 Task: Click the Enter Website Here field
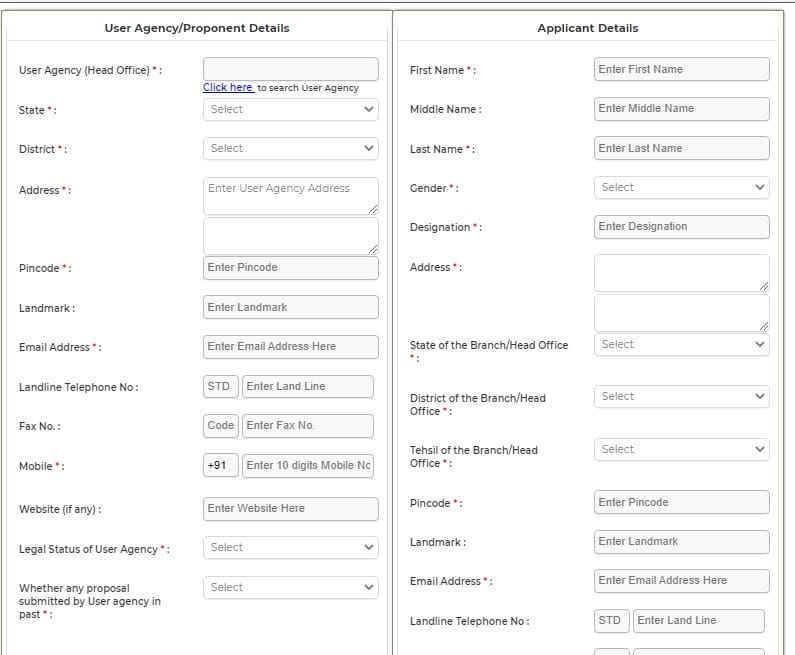[290, 508]
